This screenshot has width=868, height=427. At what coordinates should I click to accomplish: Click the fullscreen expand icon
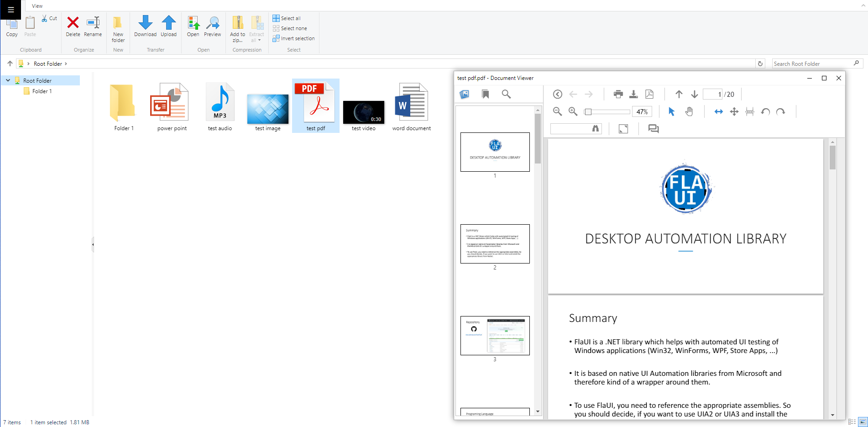click(x=623, y=129)
